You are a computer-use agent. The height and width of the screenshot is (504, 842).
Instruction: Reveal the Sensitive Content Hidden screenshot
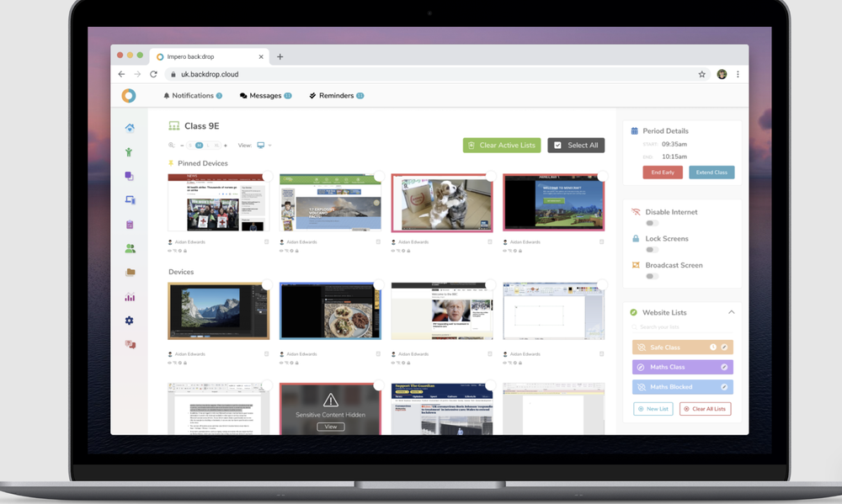coord(329,427)
